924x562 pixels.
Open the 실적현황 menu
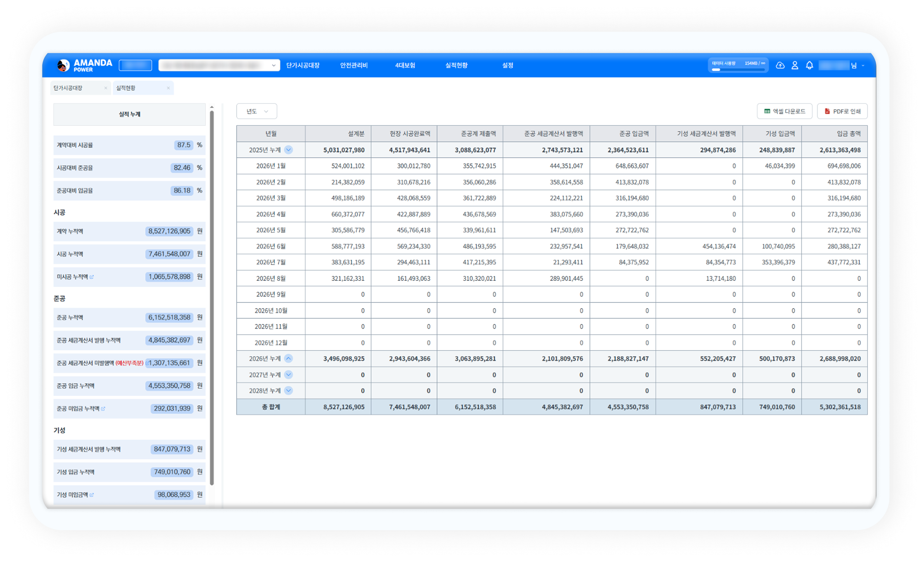pyautogui.click(x=456, y=65)
